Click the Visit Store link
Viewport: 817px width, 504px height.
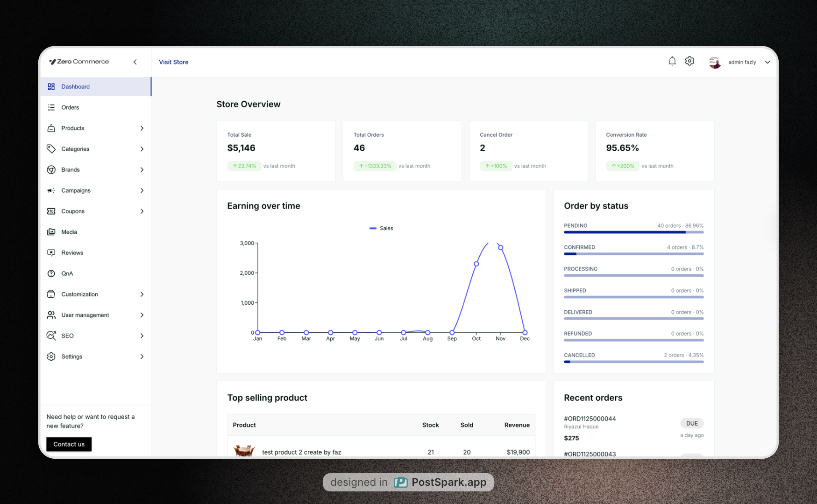(x=173, y=62)
